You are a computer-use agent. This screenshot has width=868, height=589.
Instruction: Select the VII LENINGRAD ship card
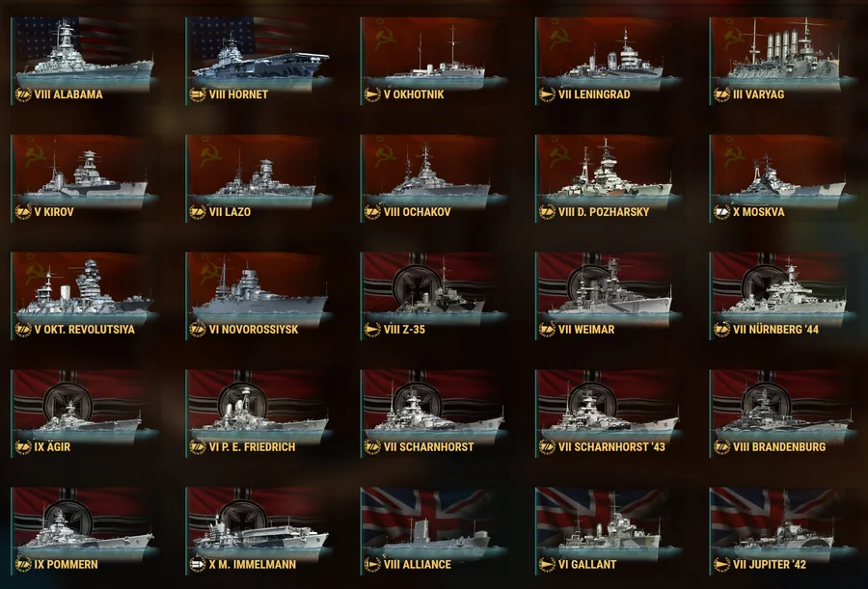[x=608, y=61]
